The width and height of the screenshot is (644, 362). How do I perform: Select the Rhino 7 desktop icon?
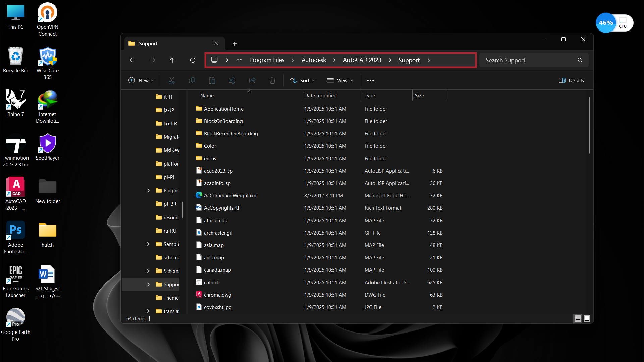click(x=15, y=103)
